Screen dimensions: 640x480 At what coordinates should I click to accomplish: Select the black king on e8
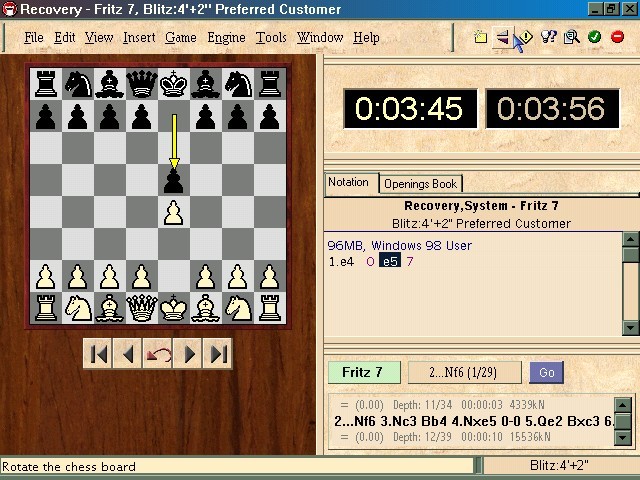(x=173, y=84)
